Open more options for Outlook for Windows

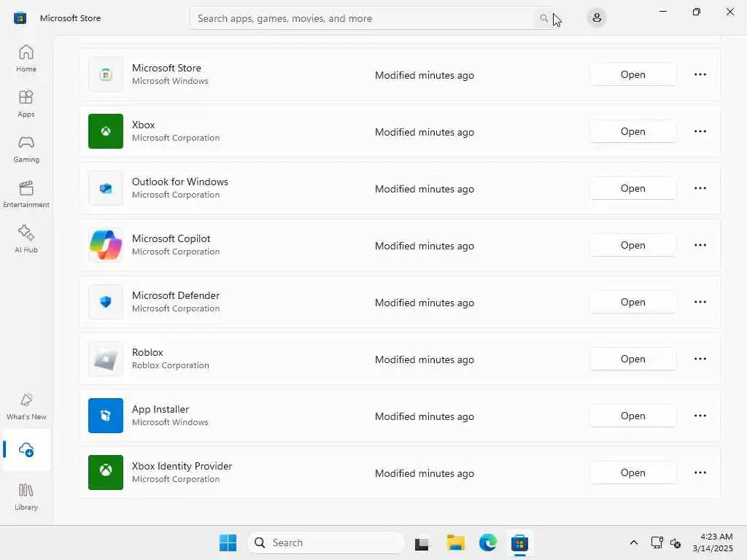700,189
